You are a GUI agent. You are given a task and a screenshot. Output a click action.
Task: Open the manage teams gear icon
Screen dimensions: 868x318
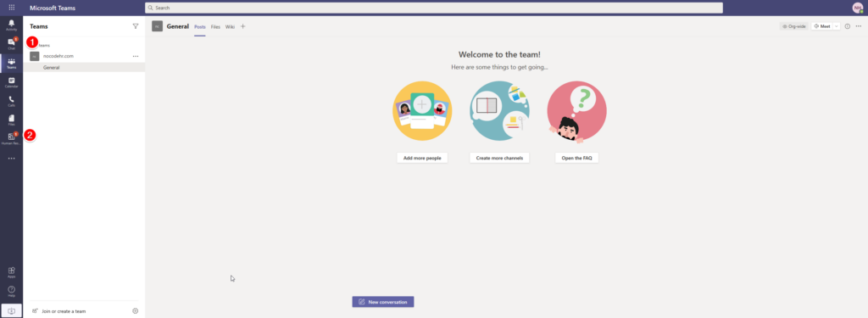click(x=135, y=311)
